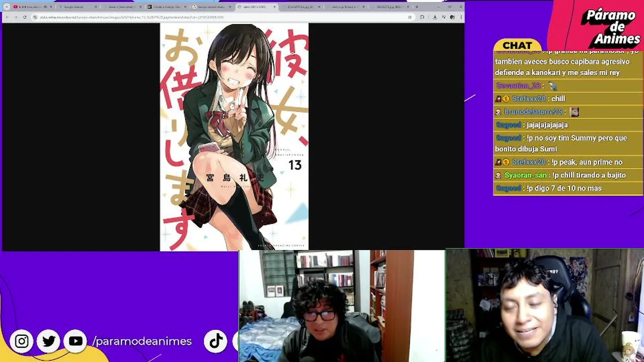
Task: Close the Gemini_Generated image tab
Action: click(x=141, y=7)
